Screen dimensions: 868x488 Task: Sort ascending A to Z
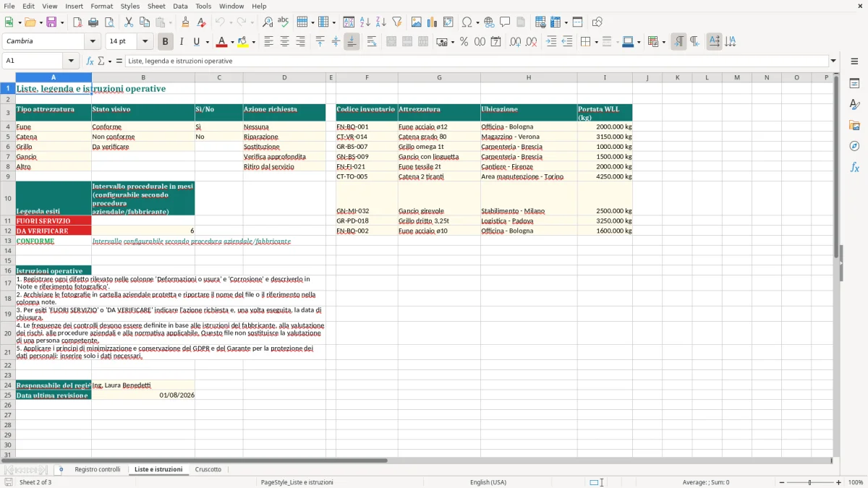pyautogui.click(x=365, y=22)
